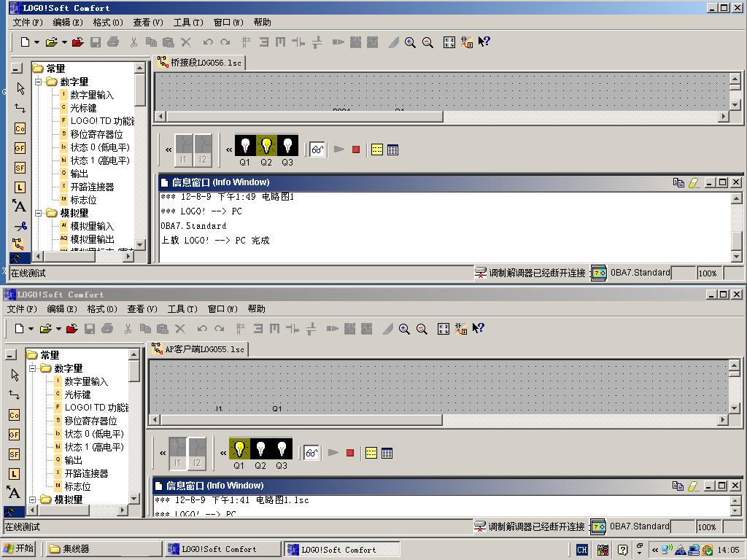Click the red Stop button in bottom window
Screen dimensions: 747x560
350,453
